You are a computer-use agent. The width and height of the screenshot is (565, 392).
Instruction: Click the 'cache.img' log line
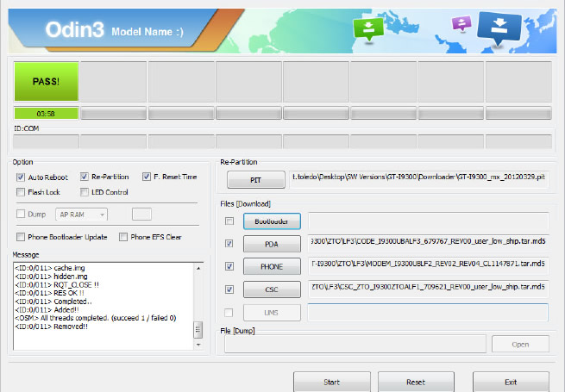point(50,268)
